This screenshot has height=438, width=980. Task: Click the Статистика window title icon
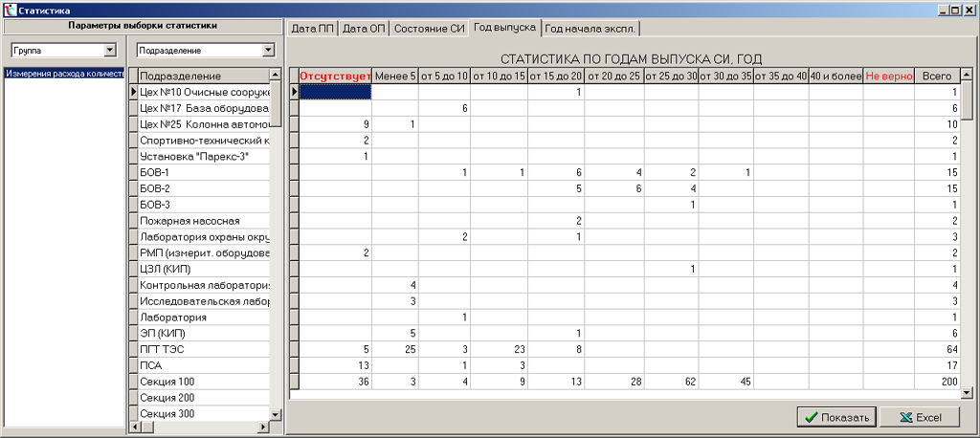click(10, 10)
